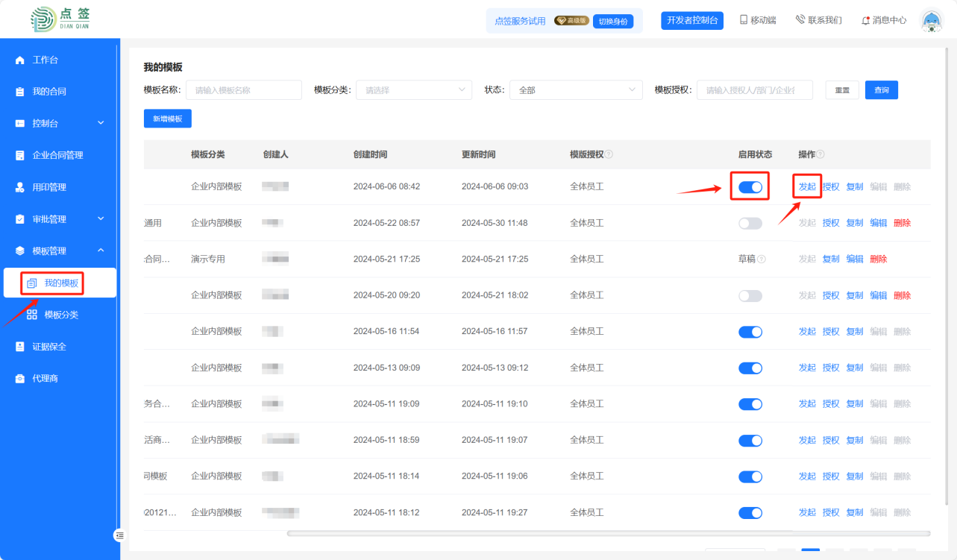Open 用印管理 via its stamp icon
The image size is (957, 560).
pyautogui.click(x=20, y=187)
